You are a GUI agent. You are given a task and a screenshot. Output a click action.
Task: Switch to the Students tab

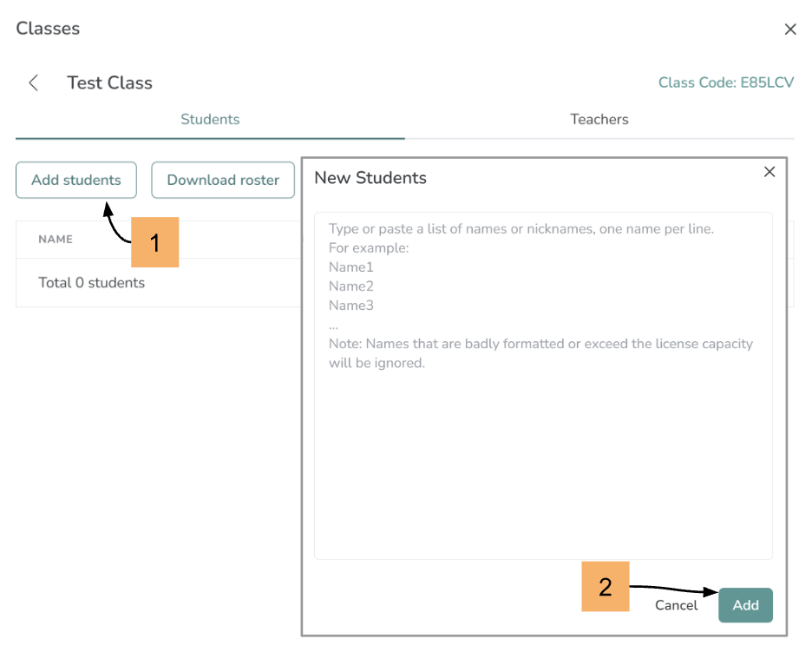coord(210,120)
